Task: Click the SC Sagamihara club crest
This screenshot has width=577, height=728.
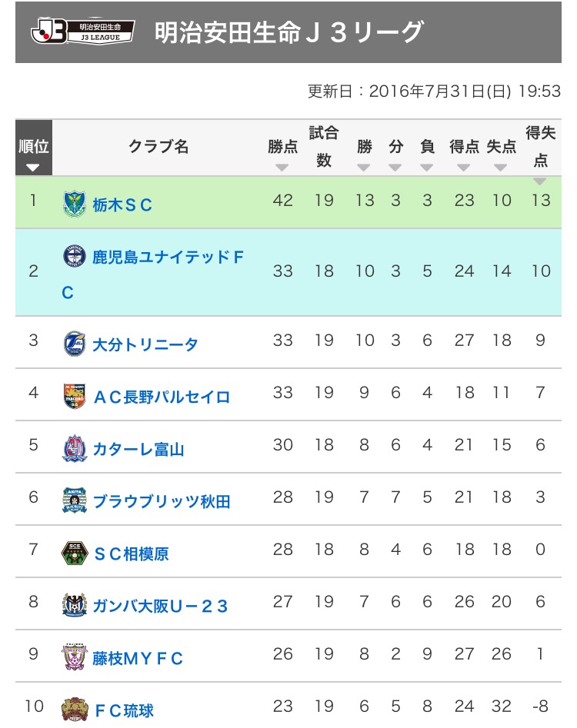Action: coord(75,553)
